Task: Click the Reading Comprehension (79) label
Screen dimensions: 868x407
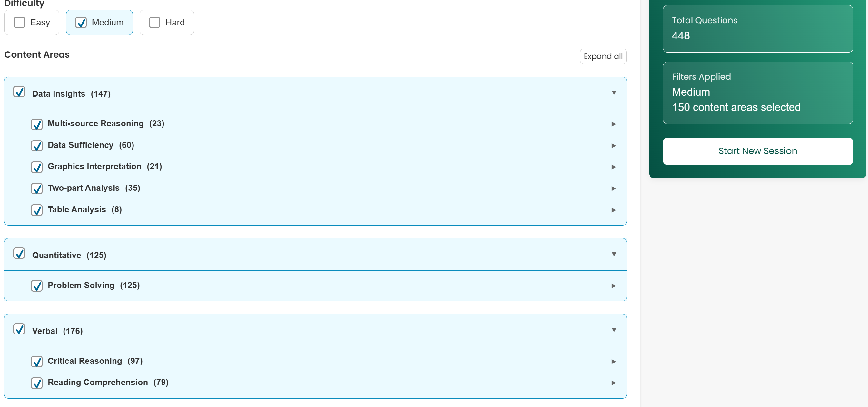Action: pyautogui.click(x=108, y=382)
